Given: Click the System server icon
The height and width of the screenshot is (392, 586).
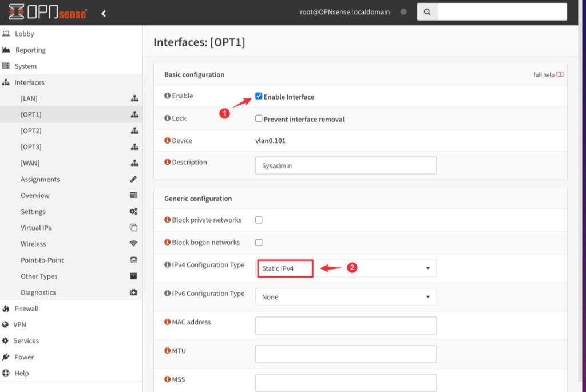Looking at the screenshot, I should [x=6, y=66].
